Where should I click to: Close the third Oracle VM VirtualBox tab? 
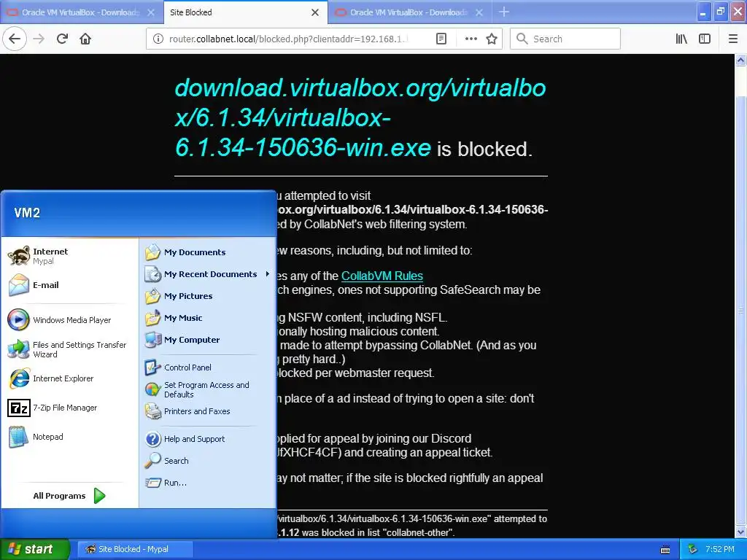coord(479,12)
